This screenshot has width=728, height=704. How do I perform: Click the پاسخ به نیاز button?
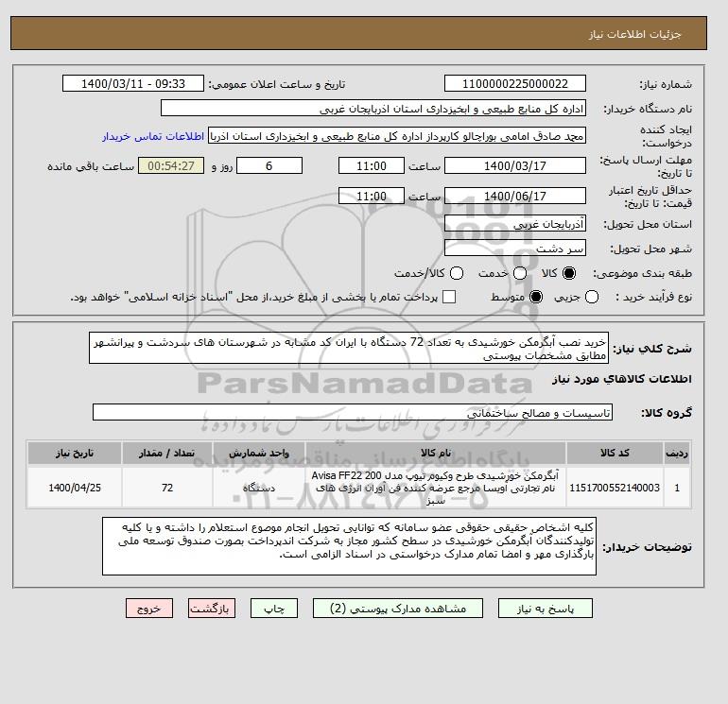pyautogui.click(x=546, y=609)
